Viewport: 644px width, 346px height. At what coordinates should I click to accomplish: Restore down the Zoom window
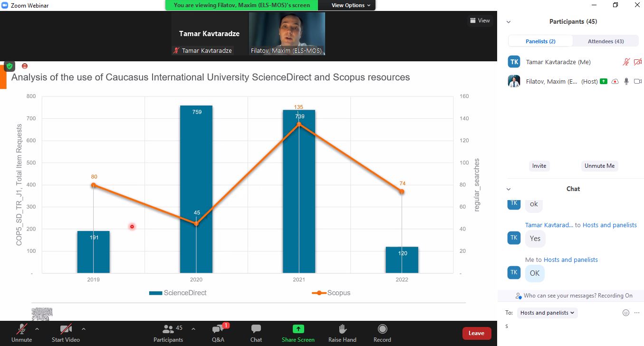tap(615, 5)
